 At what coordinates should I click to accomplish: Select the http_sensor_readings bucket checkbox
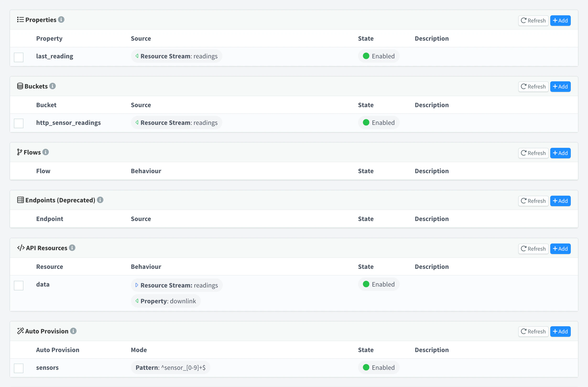click(x=19, y=123)
